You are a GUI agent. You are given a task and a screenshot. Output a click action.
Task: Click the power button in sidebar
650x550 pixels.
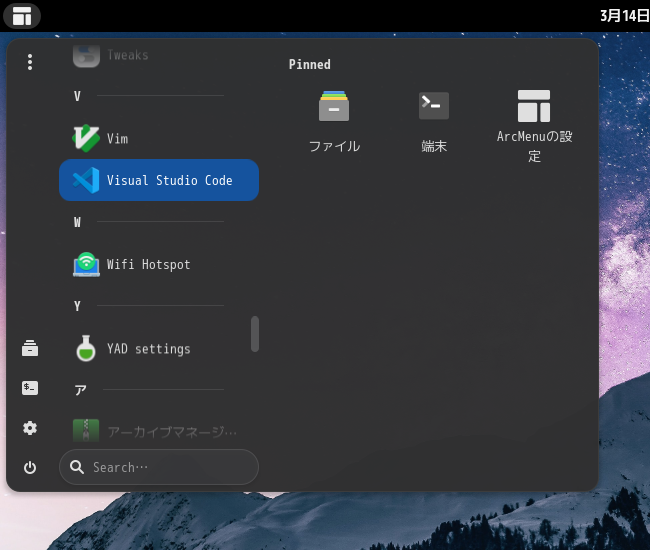pos(30,468)
